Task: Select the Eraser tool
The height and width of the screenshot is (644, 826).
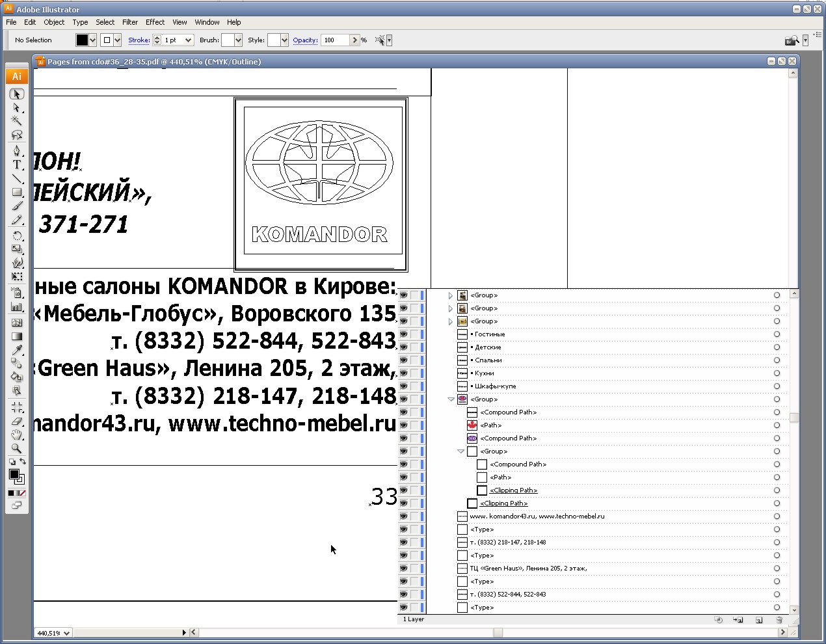Action: (x=17, y=422)
